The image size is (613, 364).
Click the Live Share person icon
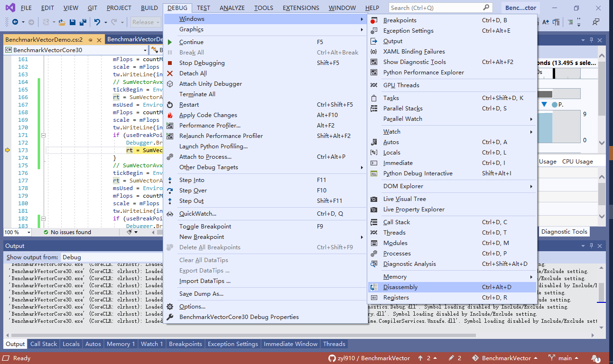pos(595,22)
